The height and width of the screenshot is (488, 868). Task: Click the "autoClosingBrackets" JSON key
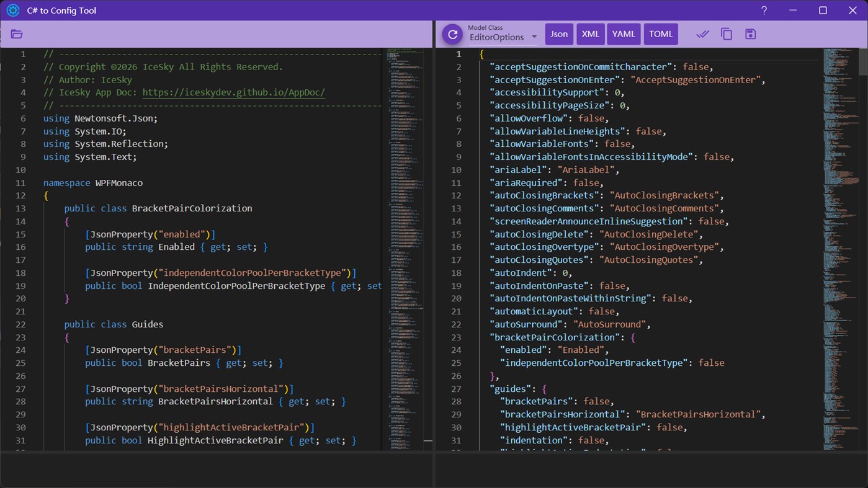tap(544, 195)
